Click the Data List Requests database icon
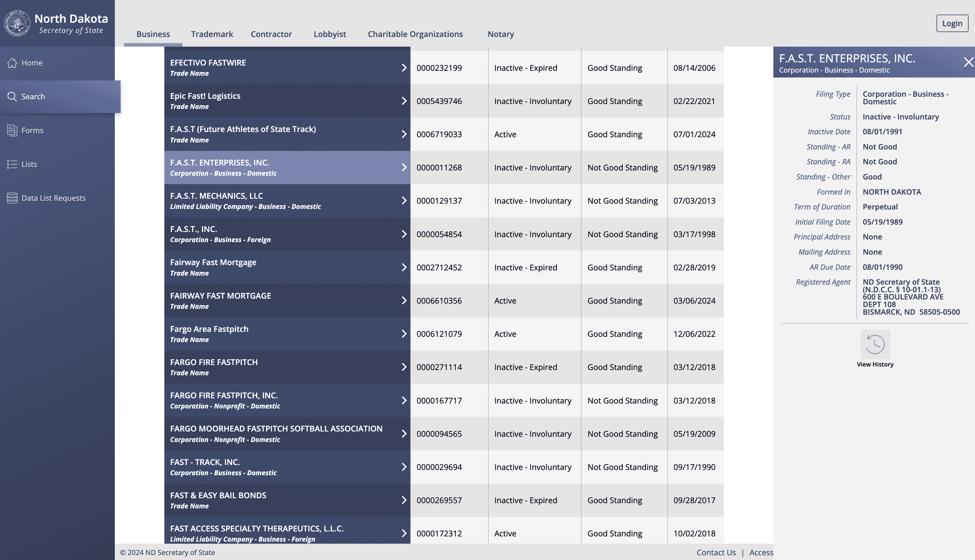Viewport: 975px width, 560px height. [x=12, y=198]
